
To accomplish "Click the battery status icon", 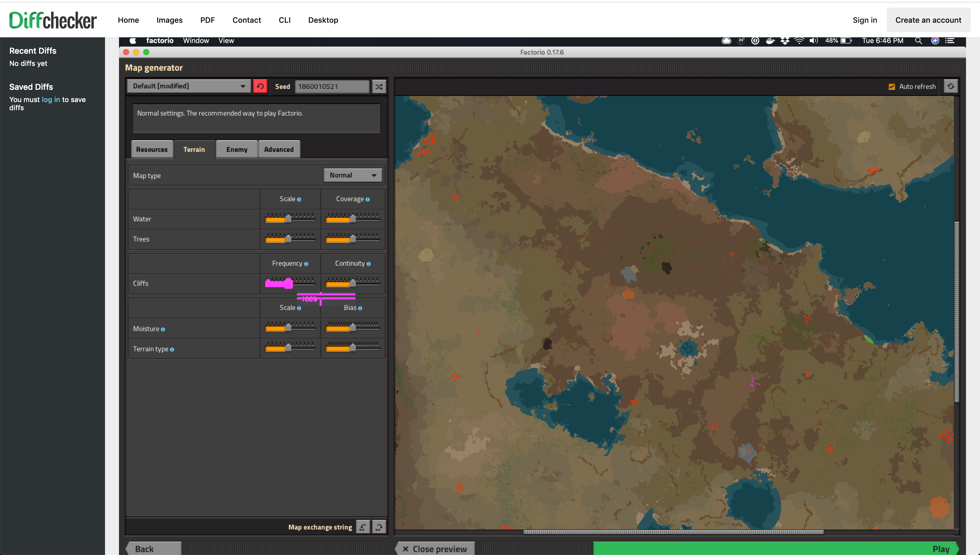I will [846, 41].
